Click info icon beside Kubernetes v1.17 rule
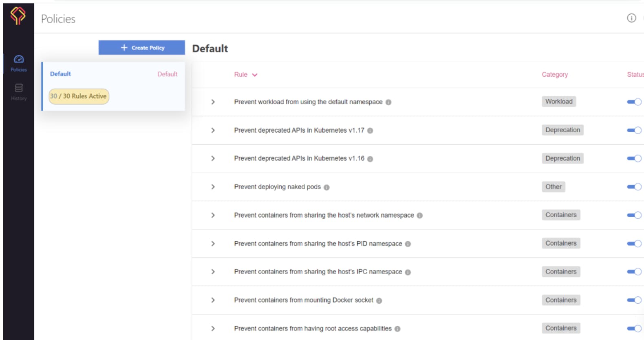644x340 pixels. coord(370,131)
